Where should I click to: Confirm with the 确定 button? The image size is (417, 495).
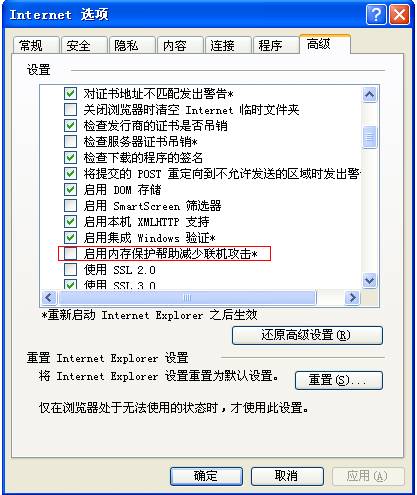pos(206,476)
